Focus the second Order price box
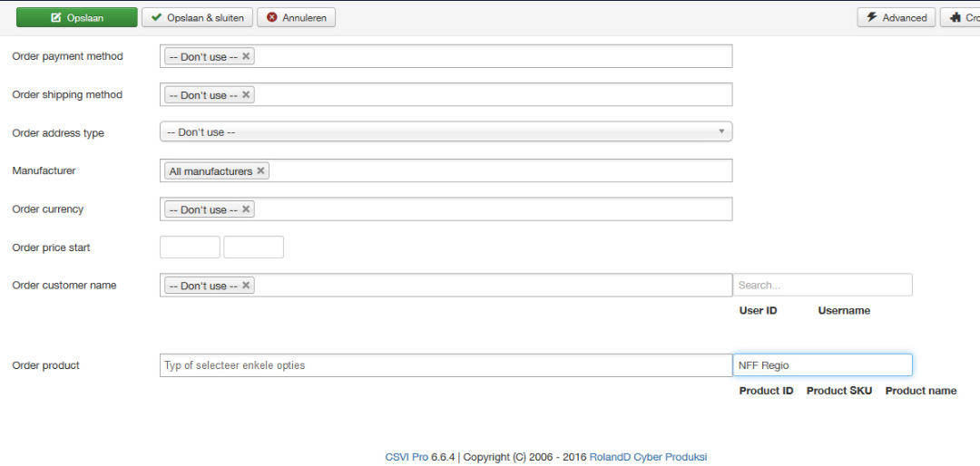 point(253,247)
